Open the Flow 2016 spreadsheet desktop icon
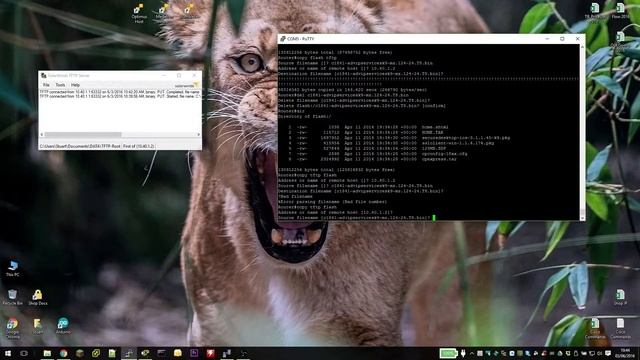 620,11
